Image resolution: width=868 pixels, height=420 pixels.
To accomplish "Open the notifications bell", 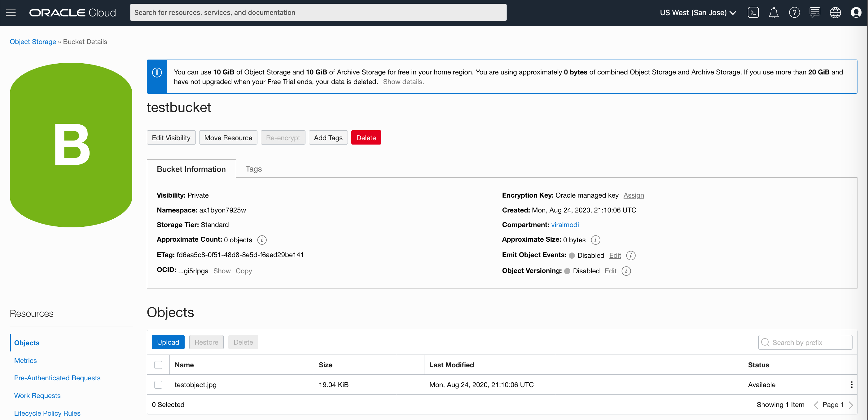I will [773, 12].
